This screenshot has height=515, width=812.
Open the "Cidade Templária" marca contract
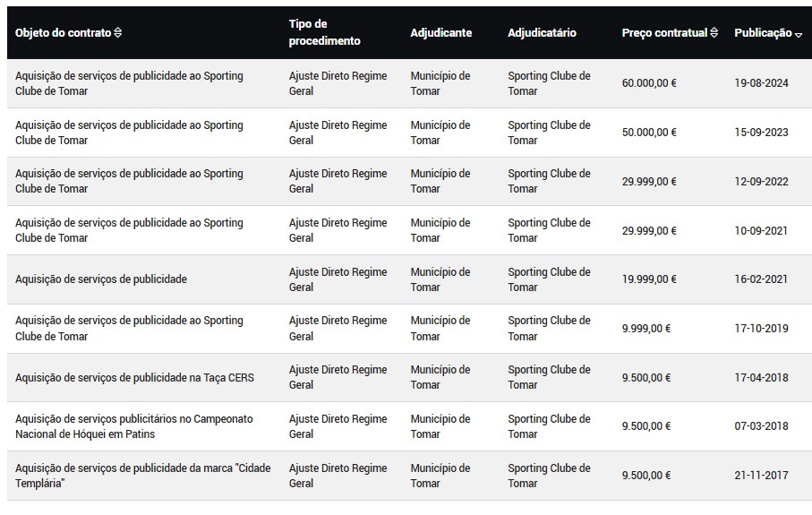pyautogui.click(x=410, y=476)
